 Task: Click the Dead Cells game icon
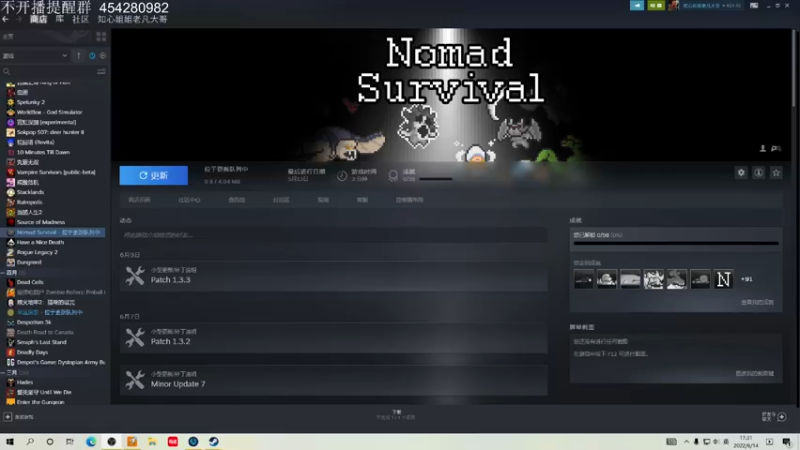tap(11, 282)
